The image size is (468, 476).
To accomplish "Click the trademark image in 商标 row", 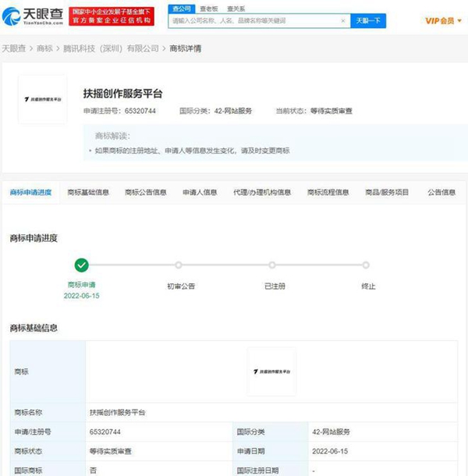I will coord(271,371).
